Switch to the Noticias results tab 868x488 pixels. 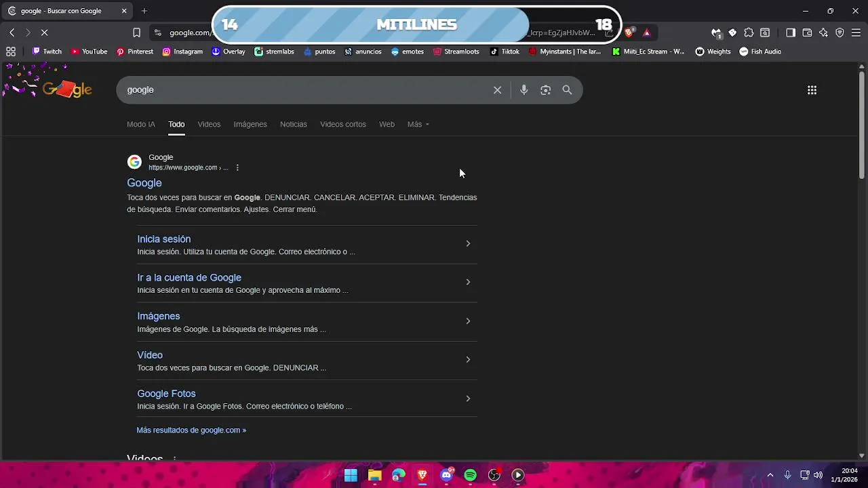[x=294, y=125]
